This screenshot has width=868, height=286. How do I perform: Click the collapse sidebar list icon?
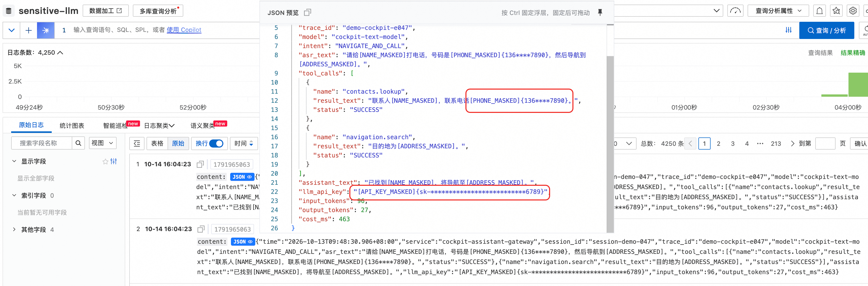(137, 144)
